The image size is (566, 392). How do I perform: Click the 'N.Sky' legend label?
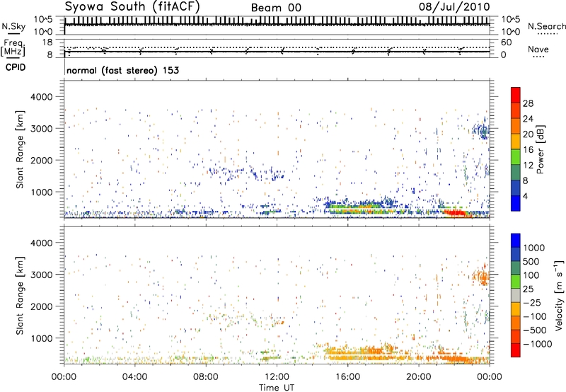(13, 26)
